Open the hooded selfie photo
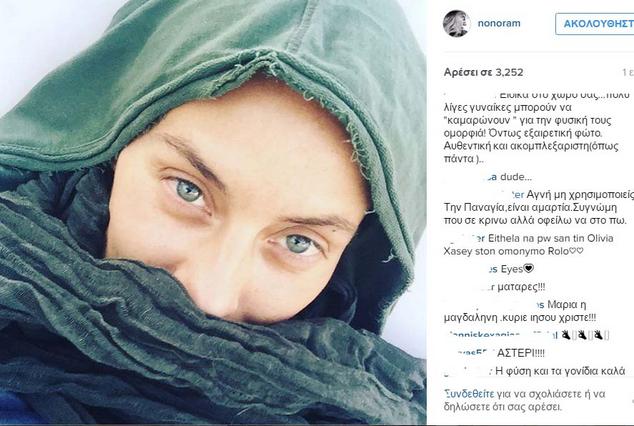634x426 pixels. (x=213, y=212)
